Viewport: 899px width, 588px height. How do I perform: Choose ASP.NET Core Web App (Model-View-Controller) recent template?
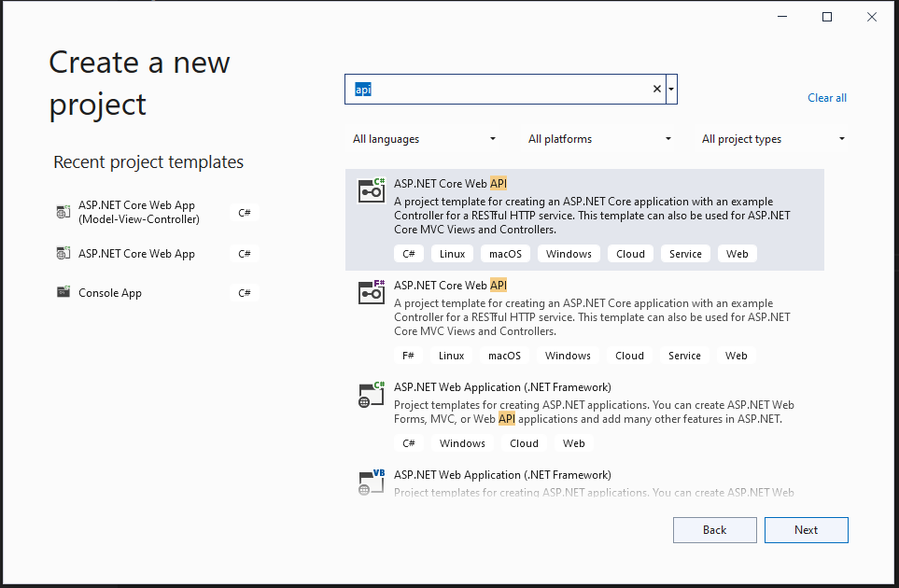[x=138, y=212]
